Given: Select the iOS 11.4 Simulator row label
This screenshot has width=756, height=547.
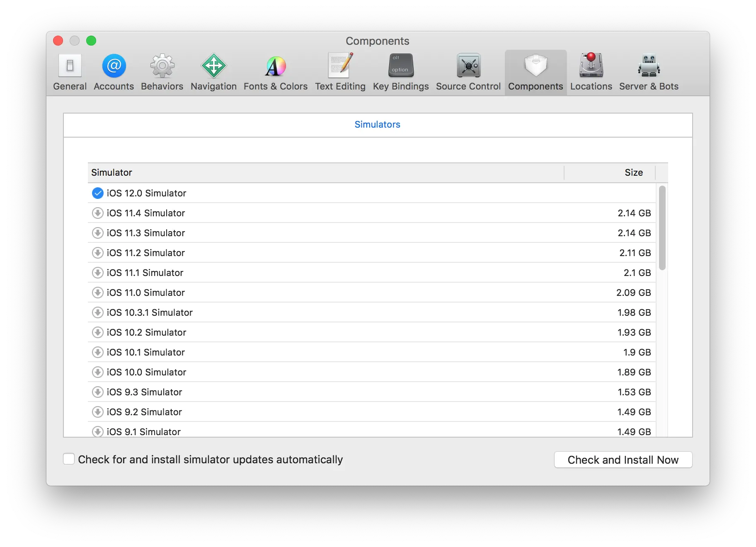Looking at the screenshot, I should tap(145, 213).
